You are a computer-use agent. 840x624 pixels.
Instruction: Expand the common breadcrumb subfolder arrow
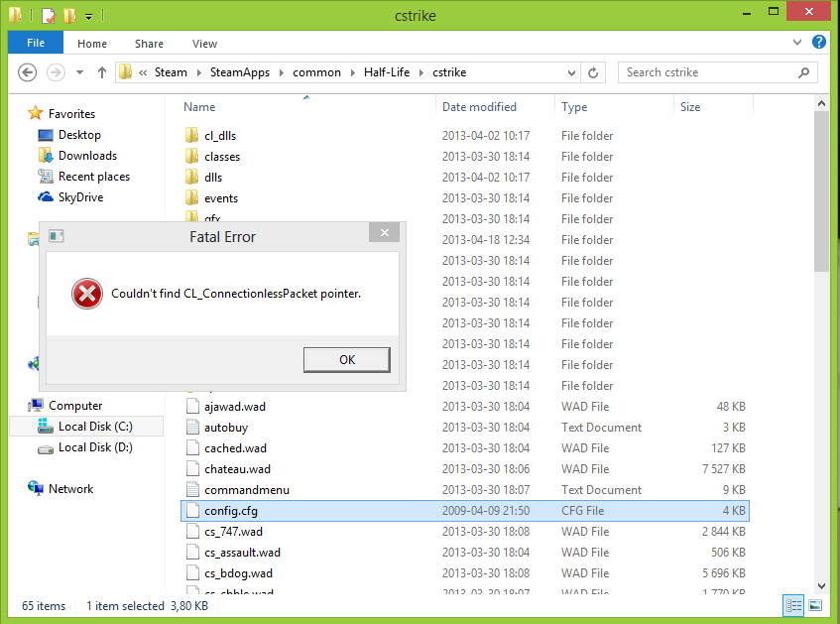pyautogui.click(x=352, y=72)
